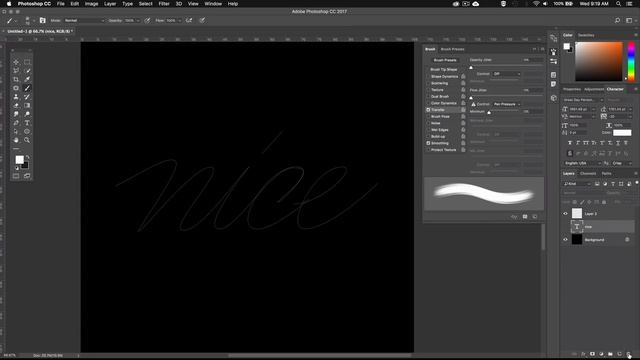Select the Gradient tool

point(27,105)
